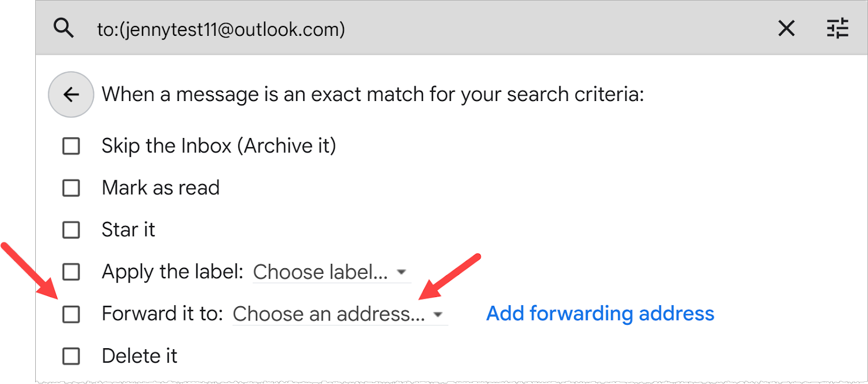Open the Add forwarding address link
The width and height of the screenshot is (868, 384).
coord(600,313)
